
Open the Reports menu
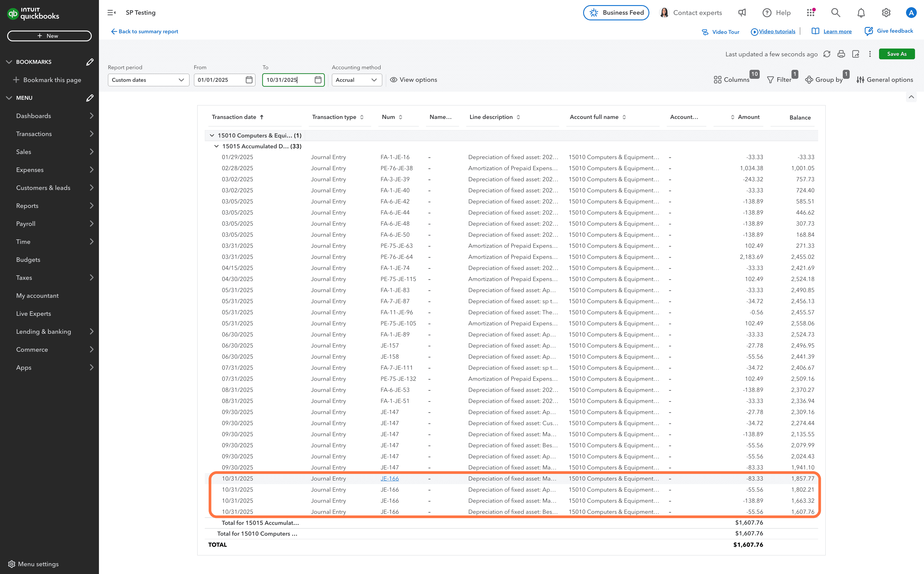click(x=27, y=206)
